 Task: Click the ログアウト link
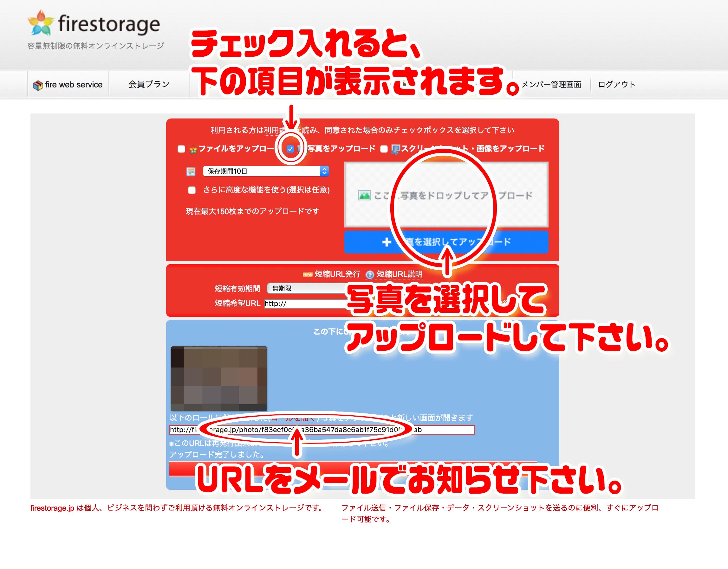616,85
